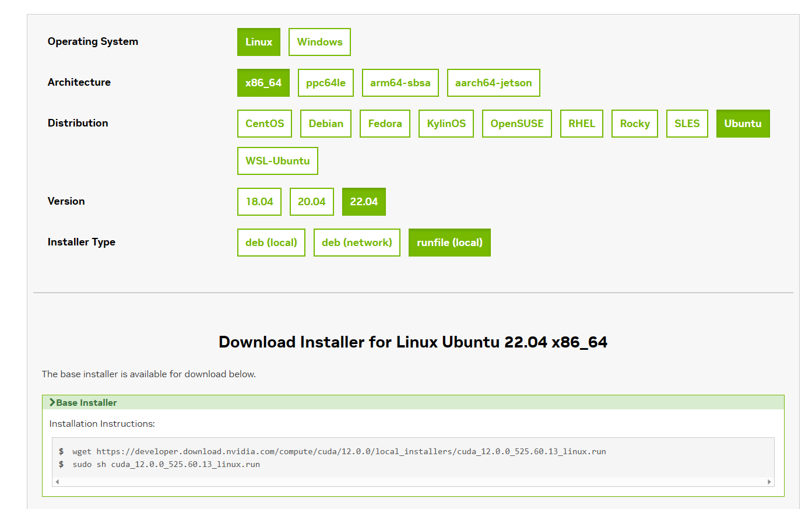Pick the RHEL distribution

(x=582, y=124)
